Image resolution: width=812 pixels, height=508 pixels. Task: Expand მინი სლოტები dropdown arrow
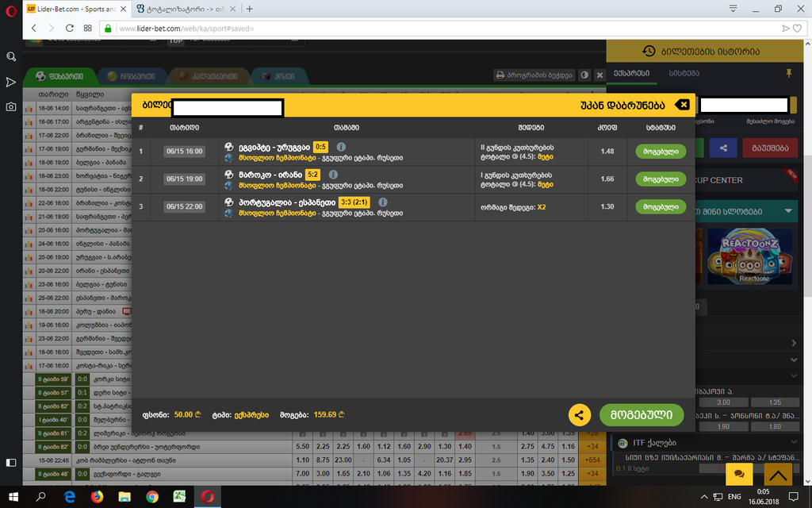[788, 211]
